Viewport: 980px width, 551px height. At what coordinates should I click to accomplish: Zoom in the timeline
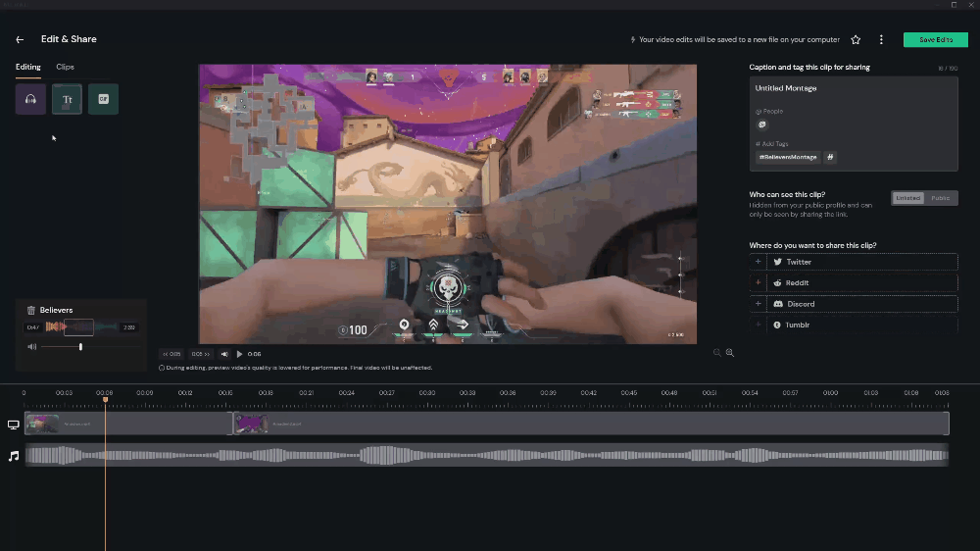[x=729, y=353]
